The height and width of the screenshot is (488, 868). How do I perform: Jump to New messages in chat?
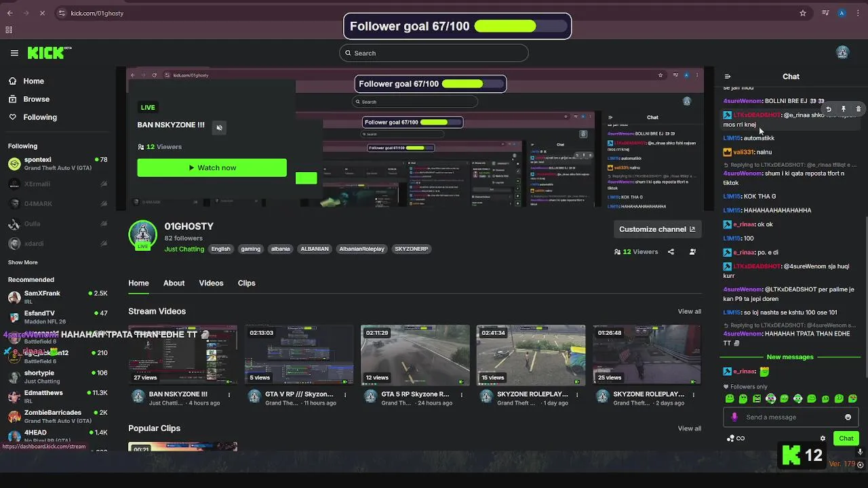[x=790, y=357]
